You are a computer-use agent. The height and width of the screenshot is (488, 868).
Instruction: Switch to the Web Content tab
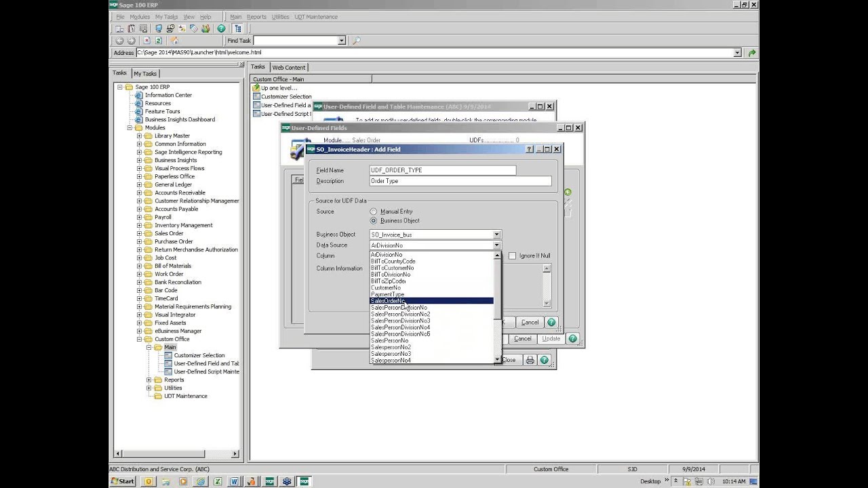pyautogui.click(x=289, y=67)
